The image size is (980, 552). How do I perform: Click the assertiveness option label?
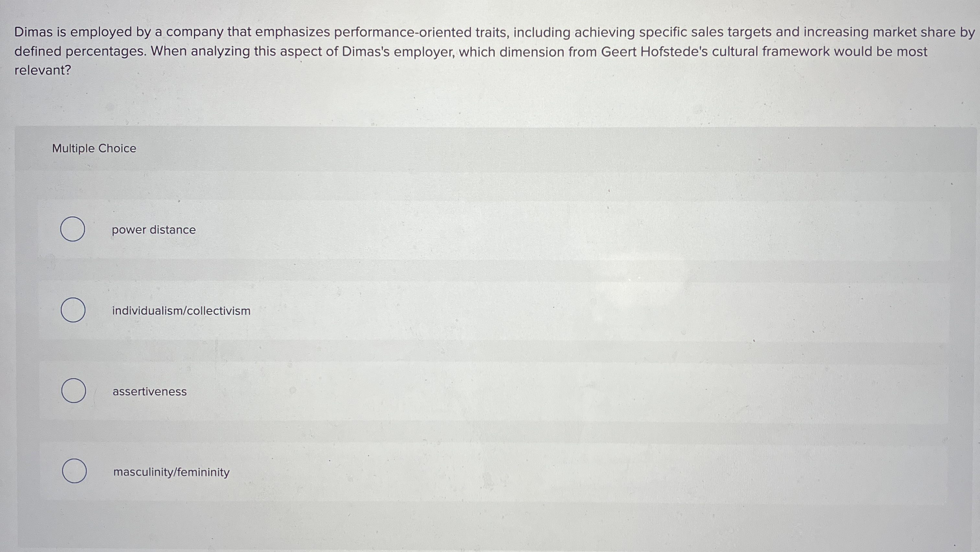click(x=149, y=391)
